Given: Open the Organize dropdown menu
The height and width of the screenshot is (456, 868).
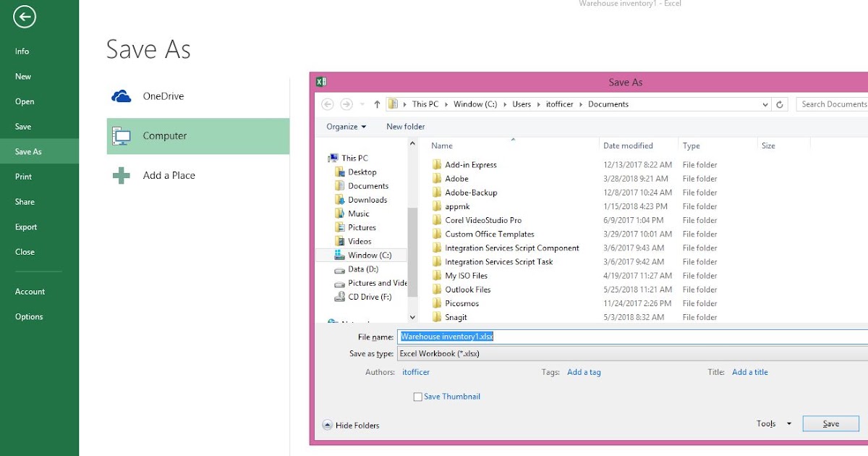Looking at the screenshot, I should coord(346,127).
